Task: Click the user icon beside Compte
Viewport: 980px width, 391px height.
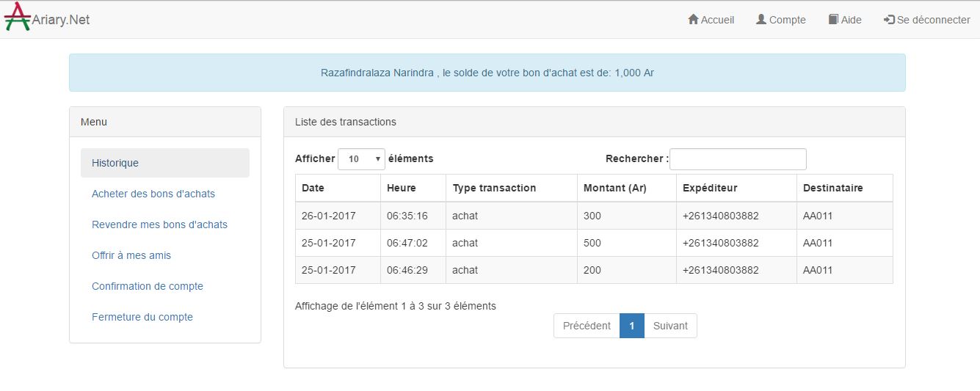Action: (761, 20)
